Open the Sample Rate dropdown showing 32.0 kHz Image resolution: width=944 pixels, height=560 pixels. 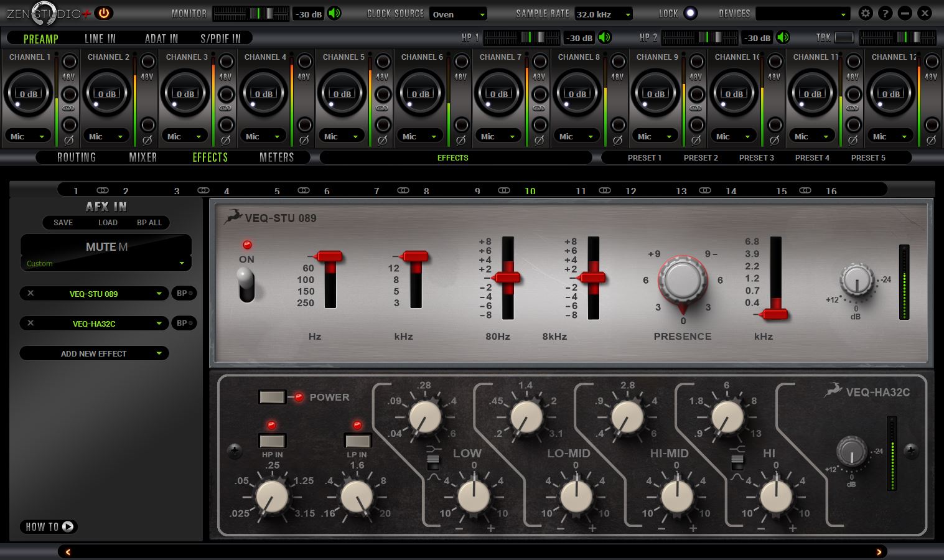[603, 14]
